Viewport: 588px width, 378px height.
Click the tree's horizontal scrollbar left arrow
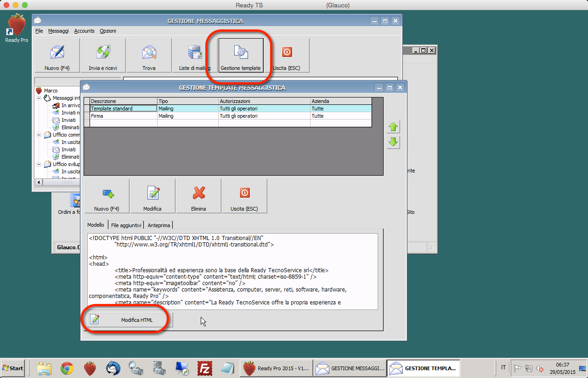[x=39, y=183]
